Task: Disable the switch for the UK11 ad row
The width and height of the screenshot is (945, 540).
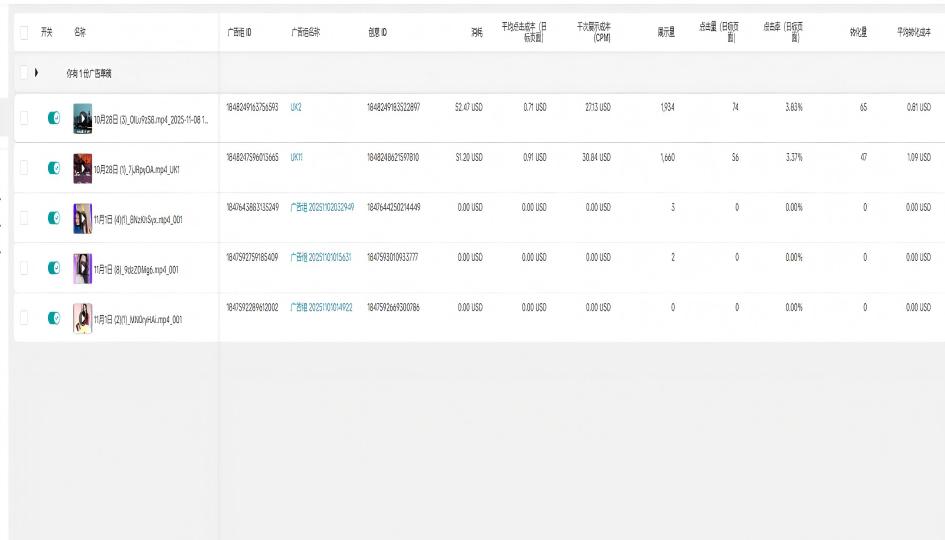Action: (53, 169)
